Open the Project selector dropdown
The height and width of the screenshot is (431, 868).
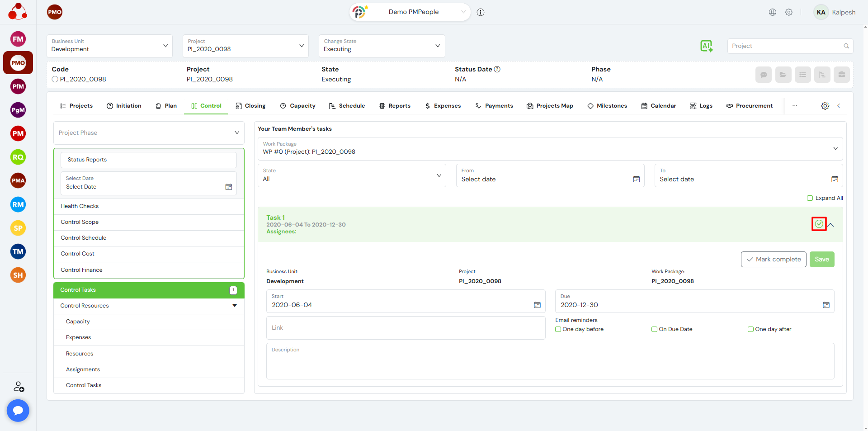point(245,46)
